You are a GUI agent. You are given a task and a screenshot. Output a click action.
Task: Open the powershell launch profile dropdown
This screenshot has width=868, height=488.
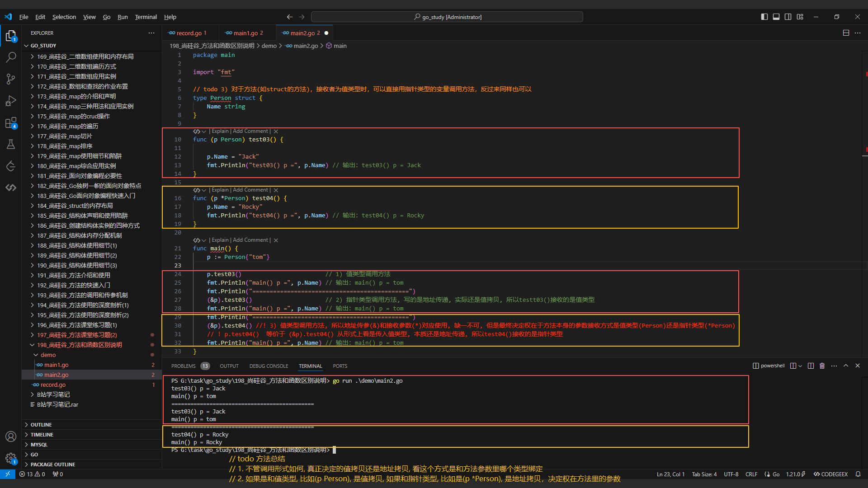point(800,366)
